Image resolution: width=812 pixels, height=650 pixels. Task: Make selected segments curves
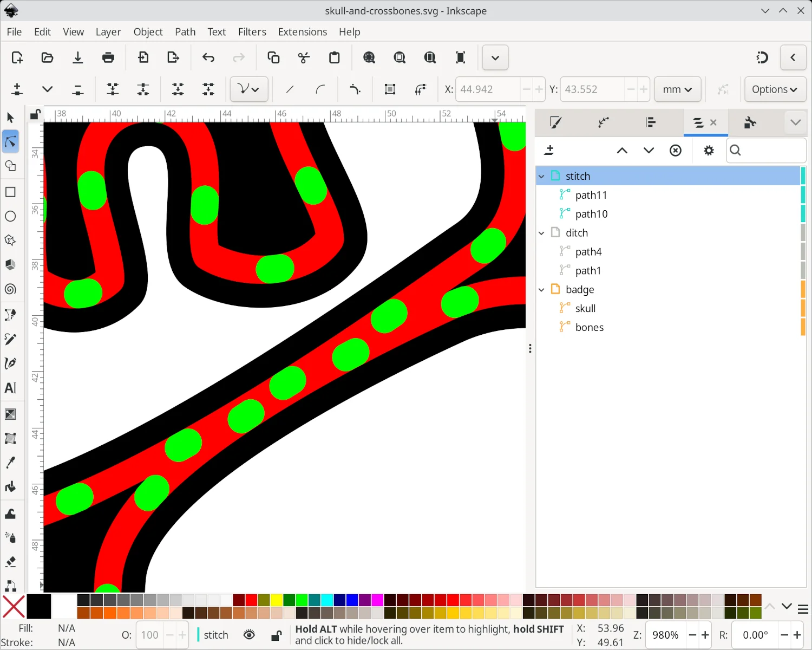click(x=320, y=89)
